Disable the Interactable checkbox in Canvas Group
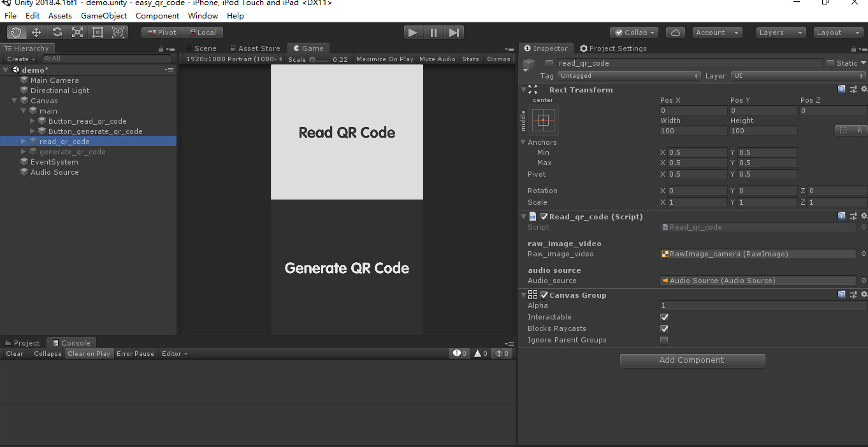 click(x=664, y=317)
